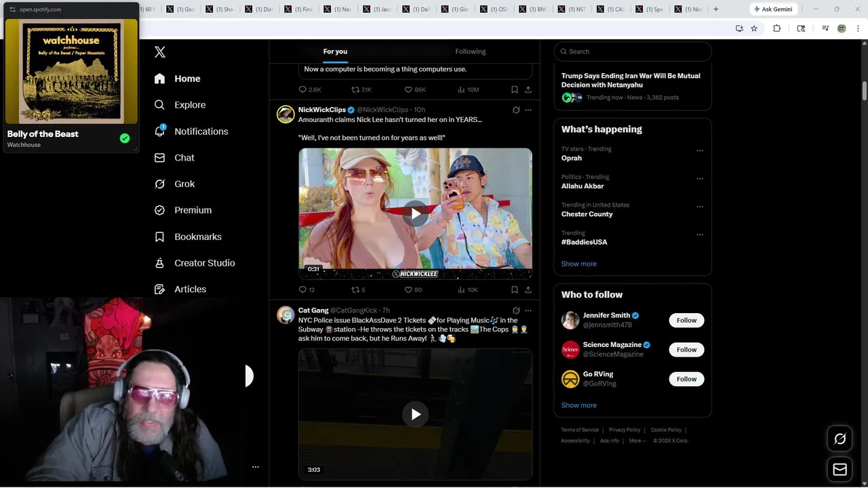Open the browser extensions puzzle icon

tap(777, 28)
